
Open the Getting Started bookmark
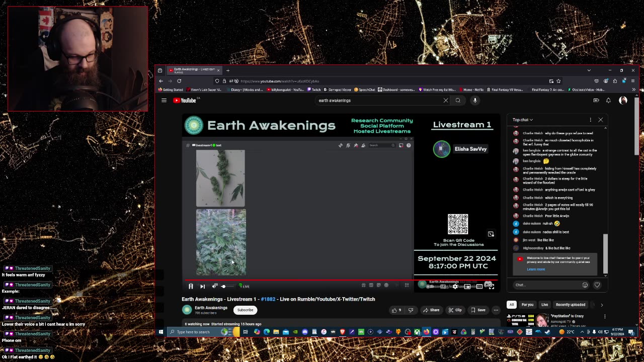[170, 90]
